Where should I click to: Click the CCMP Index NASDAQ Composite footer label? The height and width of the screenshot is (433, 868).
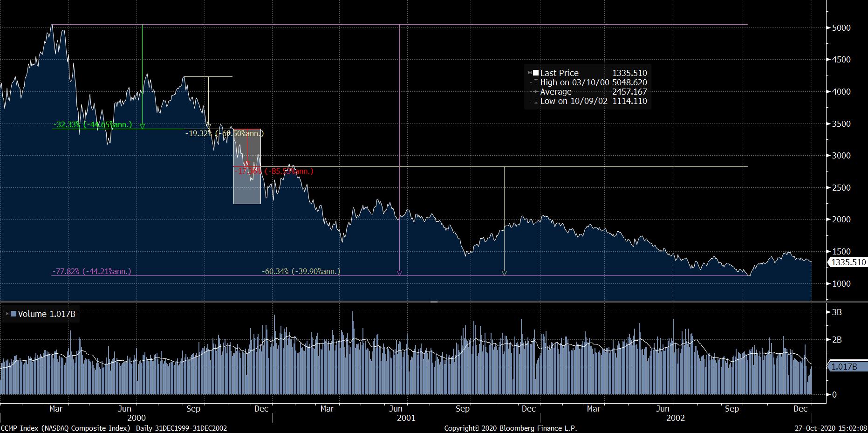[66, 428]
